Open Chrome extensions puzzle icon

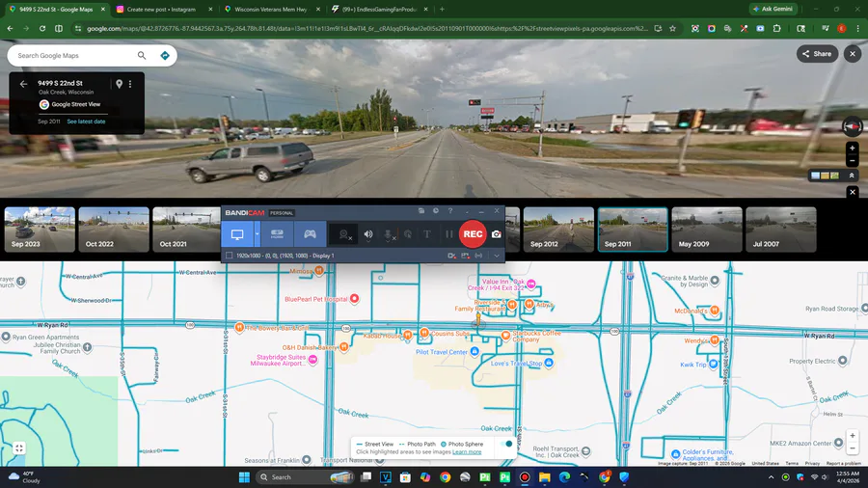click(776, 28)
